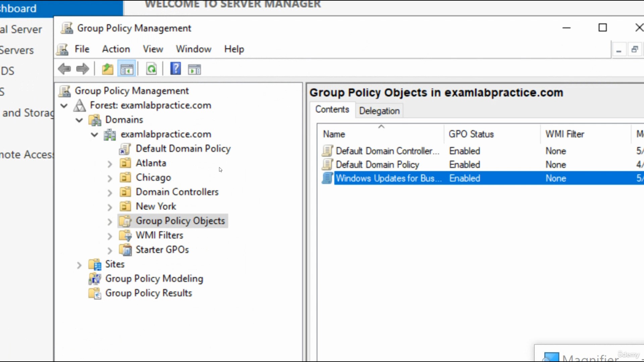Click the Default Domain Controllers GPO scroll icon in list

327,151
